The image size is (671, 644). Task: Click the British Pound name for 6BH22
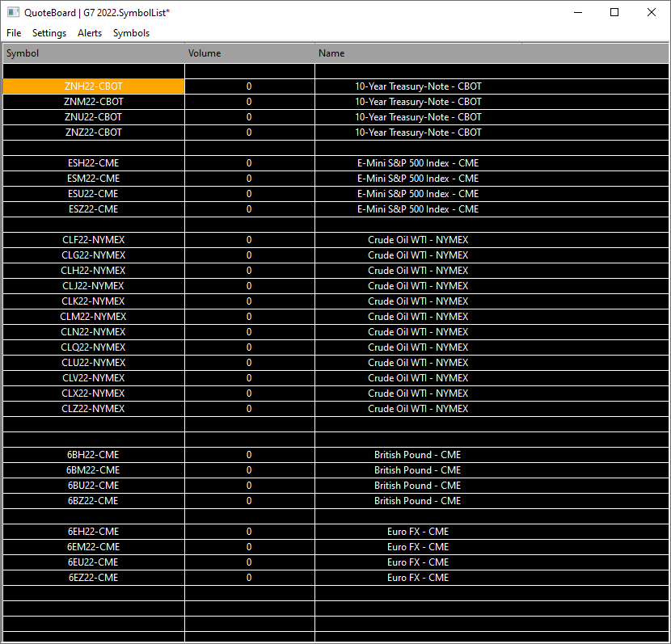(x=418, y=455)
